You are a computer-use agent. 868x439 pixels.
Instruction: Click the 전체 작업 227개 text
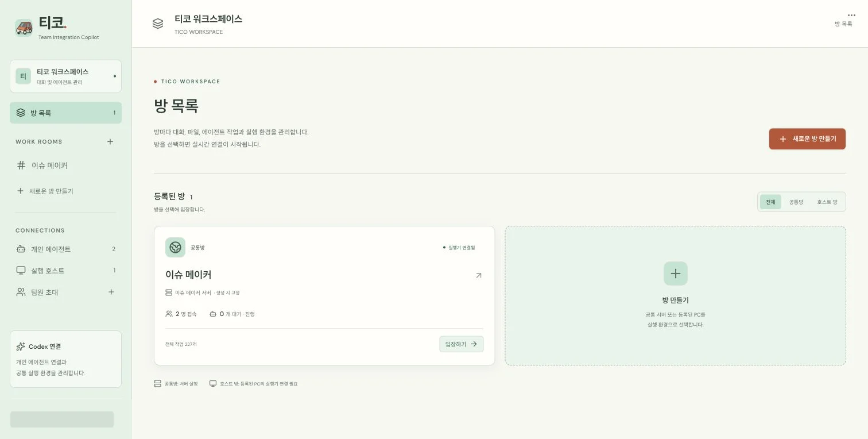pyautogui.click(x=181, y=344)
